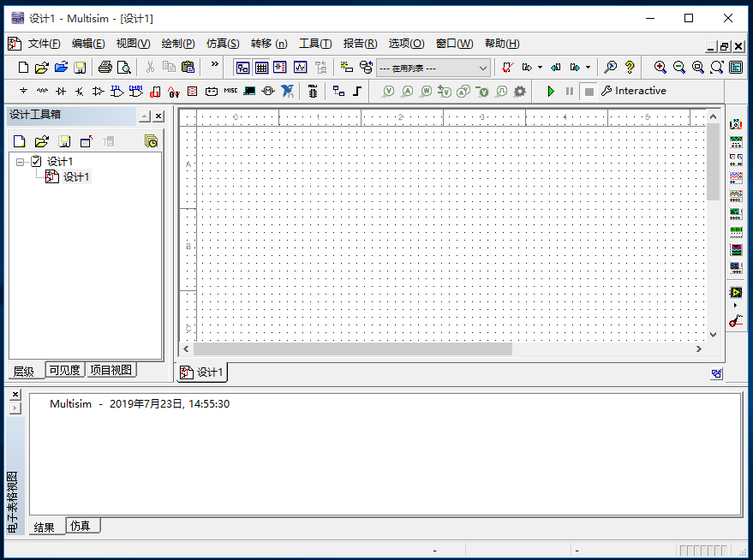Screen dimensions: 753x560
Task: Switch to the 可见度 tab
Action: pos(64,370)
